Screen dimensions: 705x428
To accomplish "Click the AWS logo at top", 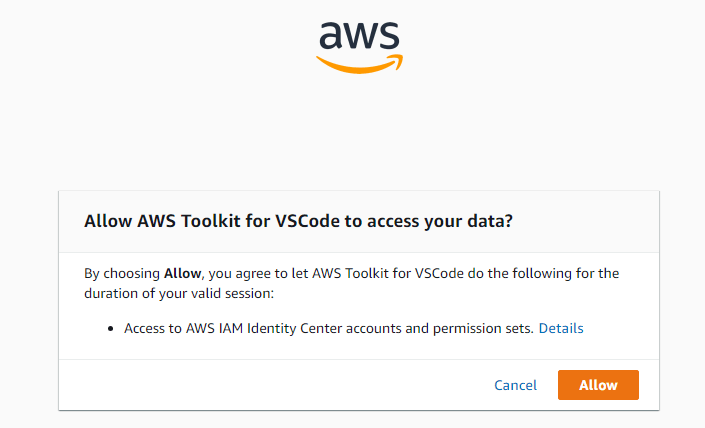I will [359, 47].
